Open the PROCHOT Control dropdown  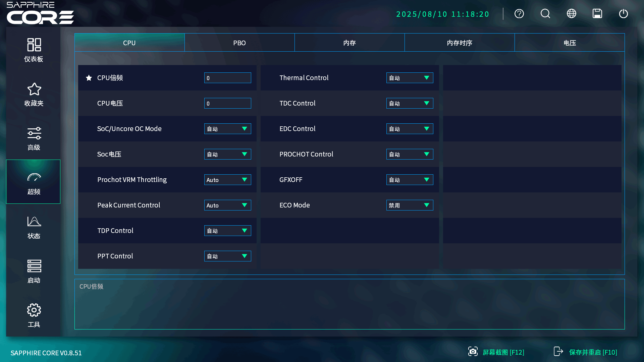(410, 154)
